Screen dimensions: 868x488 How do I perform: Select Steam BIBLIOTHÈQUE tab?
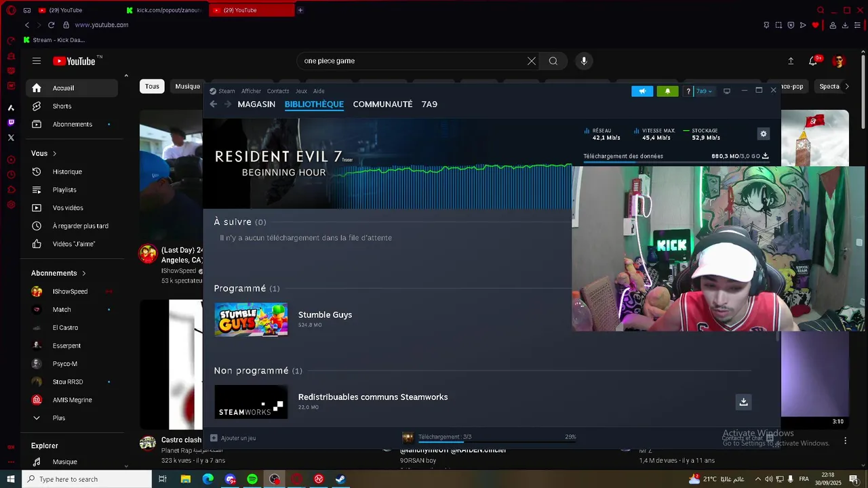click(x=314, y=104)
